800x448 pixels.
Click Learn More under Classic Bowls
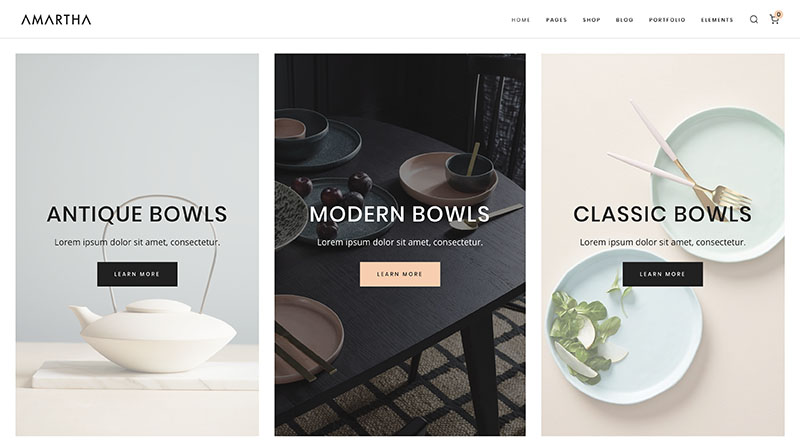pyautogui.click(x=662, y=274)
